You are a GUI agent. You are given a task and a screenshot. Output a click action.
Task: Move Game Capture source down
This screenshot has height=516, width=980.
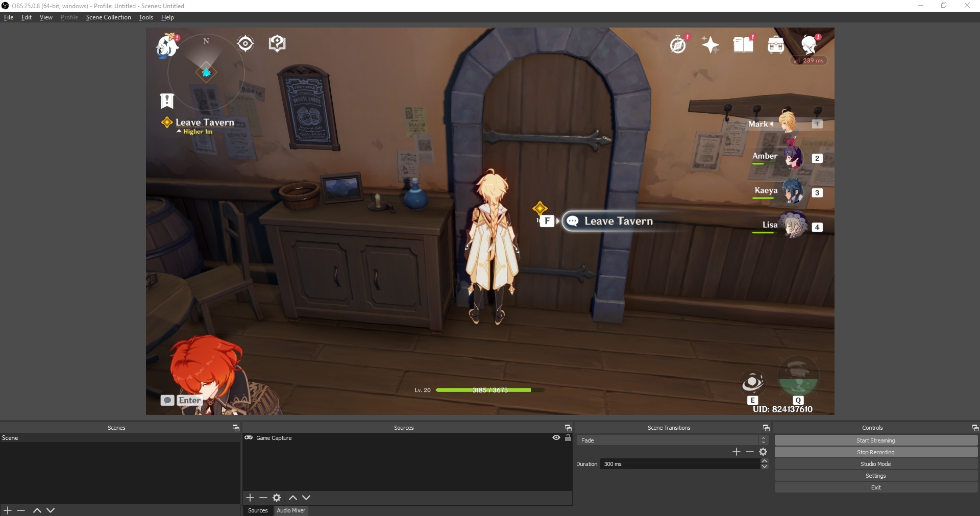coord(306,498)
